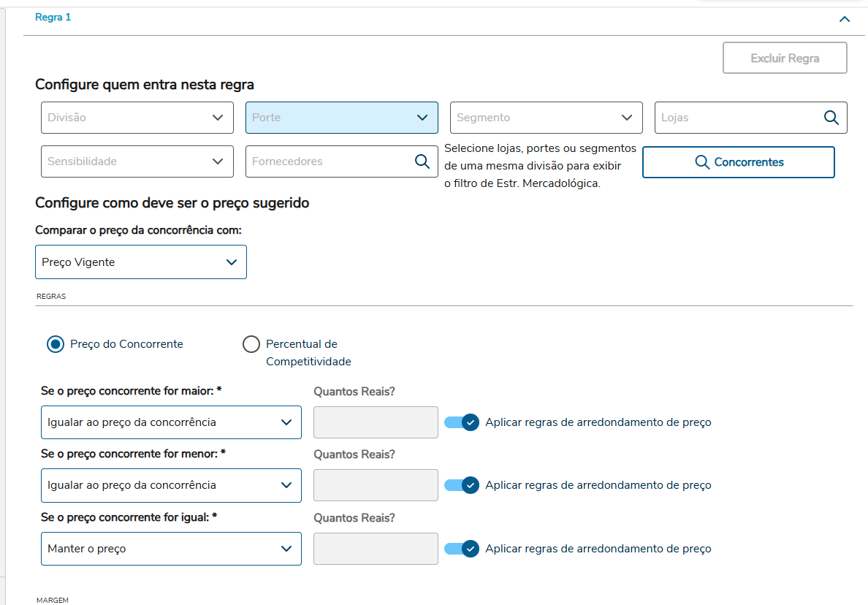Image resolution: width=868 pixels, height=605 pixels.
Task: Open the Segmento dropdown
Action: pos(547,118)
